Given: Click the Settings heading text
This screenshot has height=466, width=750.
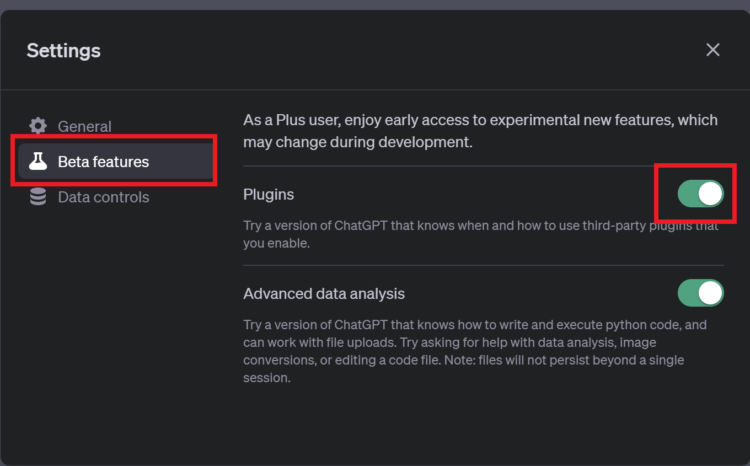Looking at the screenshot, I should pos(64,51).
